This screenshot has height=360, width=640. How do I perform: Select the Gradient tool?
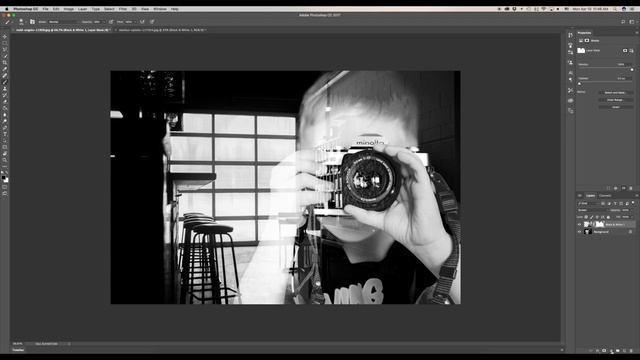pyautogui.click(x=5, y=108)
